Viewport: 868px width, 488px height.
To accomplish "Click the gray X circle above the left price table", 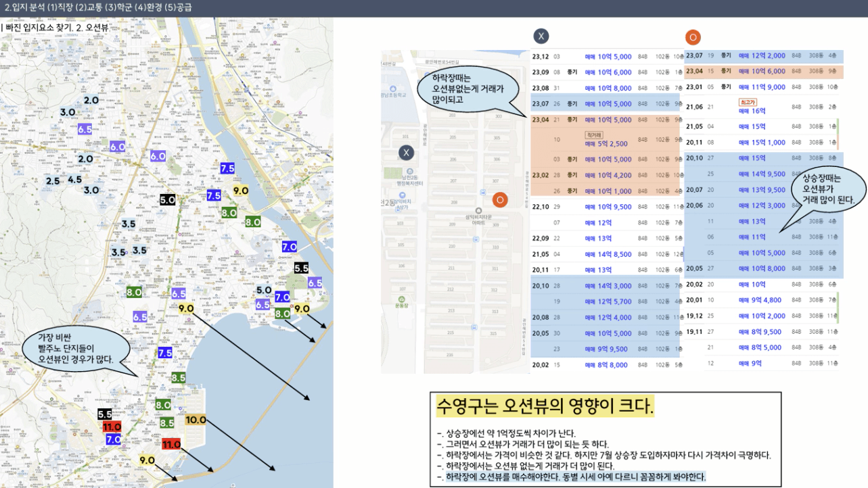I will [x=541, y=36].
